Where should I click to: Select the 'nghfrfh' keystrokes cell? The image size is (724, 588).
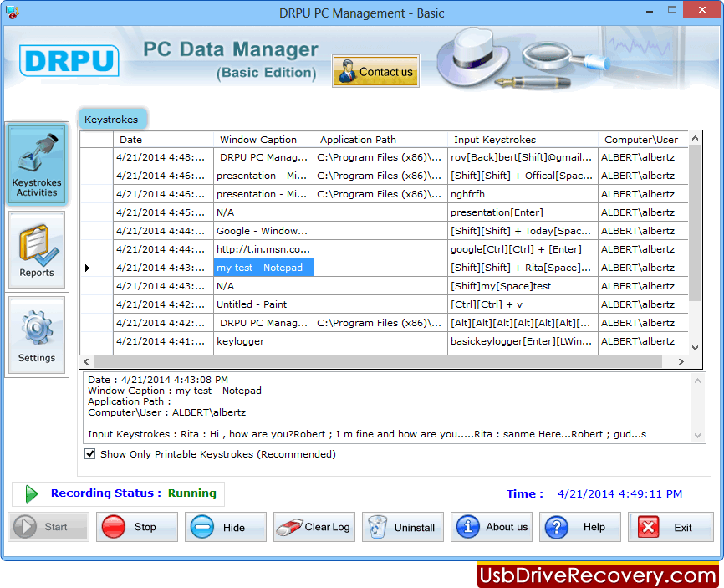click(523, 194)
